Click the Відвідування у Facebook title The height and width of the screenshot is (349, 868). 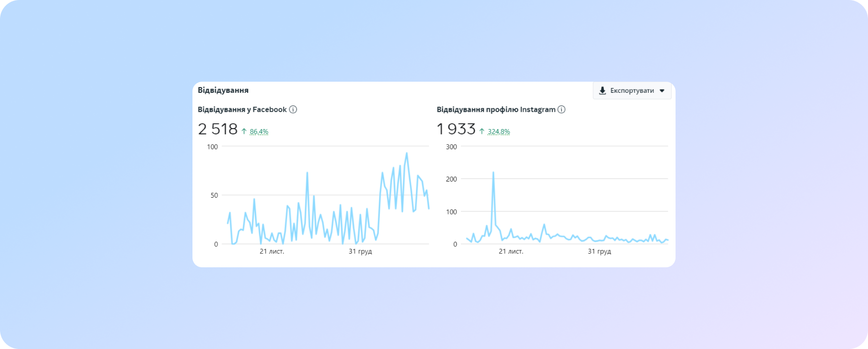[x=242, y=109]
